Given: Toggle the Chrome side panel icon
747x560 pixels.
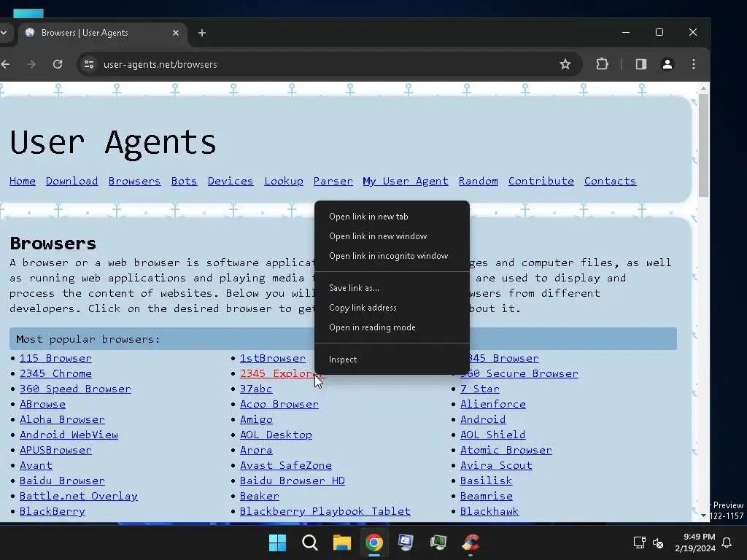Looking at the screenshot, I should point(641,64).
